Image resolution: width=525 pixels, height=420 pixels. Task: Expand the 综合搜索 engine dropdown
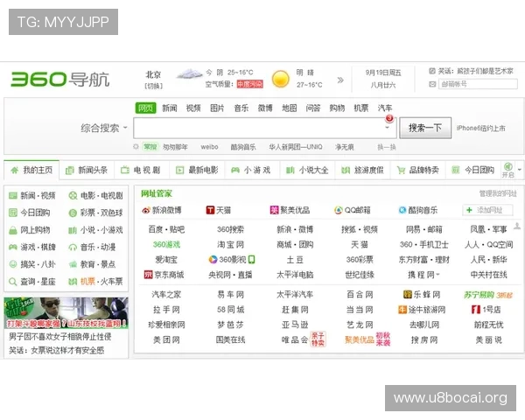pos(125,128)
